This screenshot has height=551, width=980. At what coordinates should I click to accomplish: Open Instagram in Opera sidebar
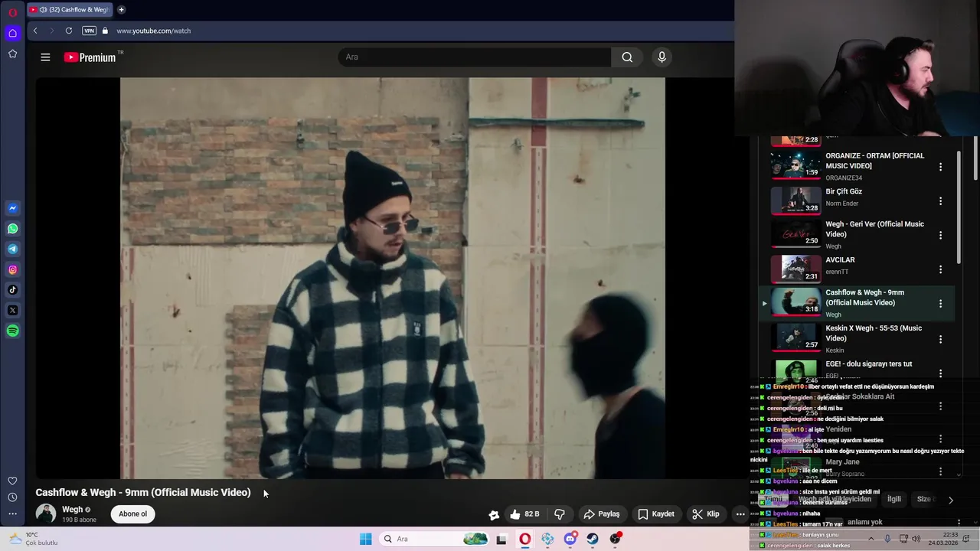(12, 269)
